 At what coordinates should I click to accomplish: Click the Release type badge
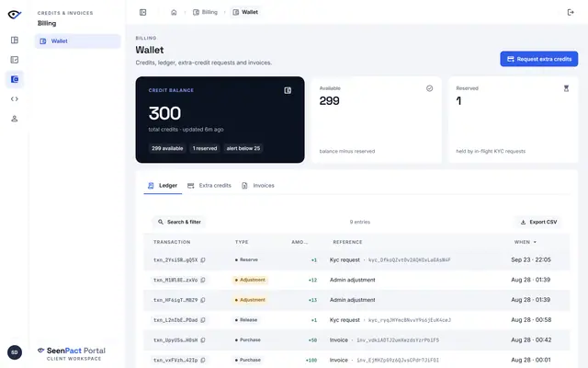[246, 320]
